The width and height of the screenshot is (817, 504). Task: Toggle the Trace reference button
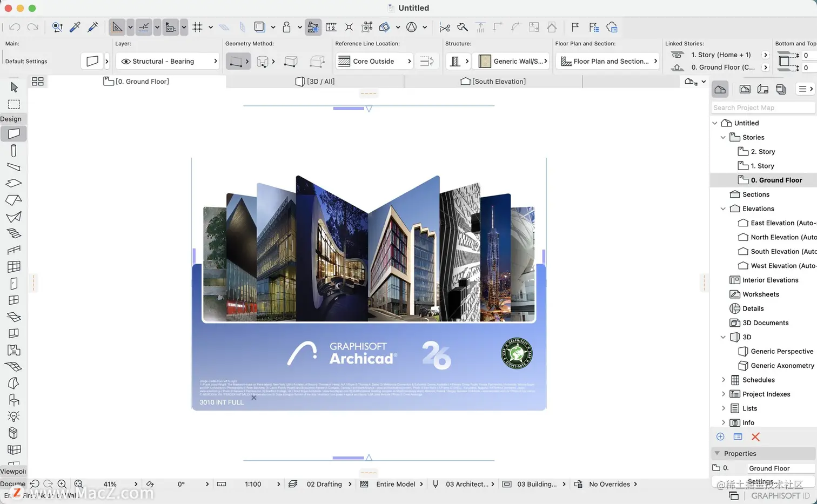[259, 27]
